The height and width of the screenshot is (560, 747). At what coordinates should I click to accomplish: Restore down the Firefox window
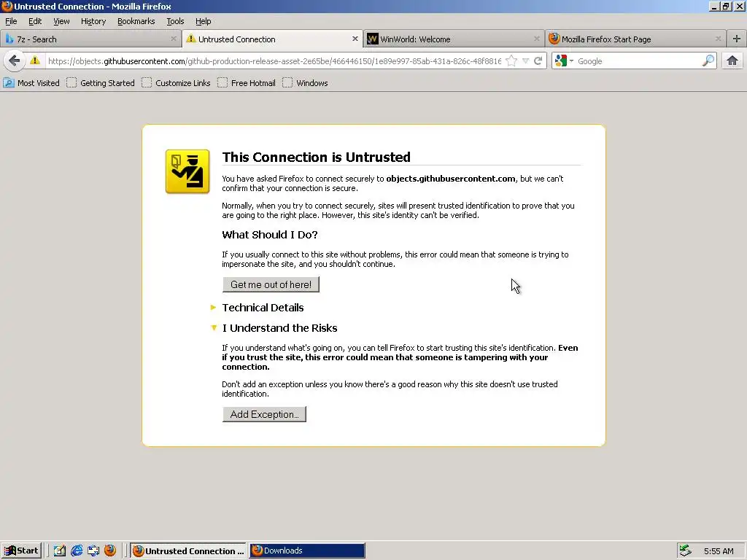click(726, 6)
